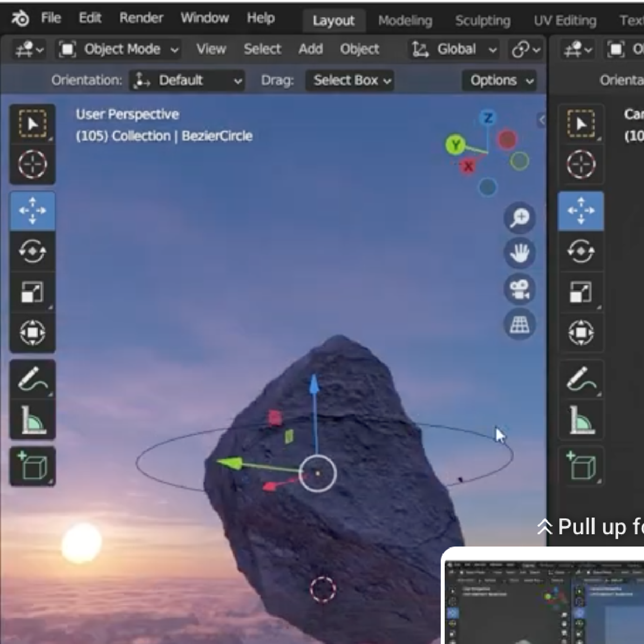This screenshot has width=644, height=644.
Task: Click the green Y axis gizmo ball
Action: pos(455,145)
